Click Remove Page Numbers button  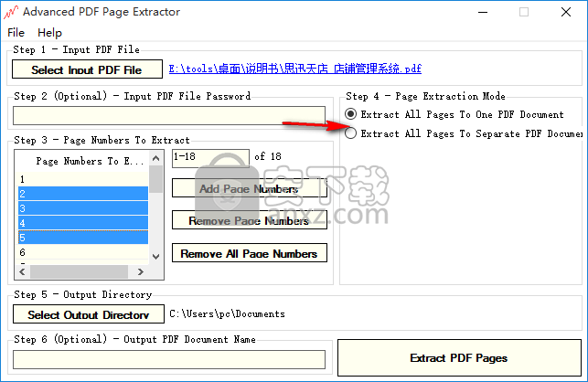tap(250, 220)
